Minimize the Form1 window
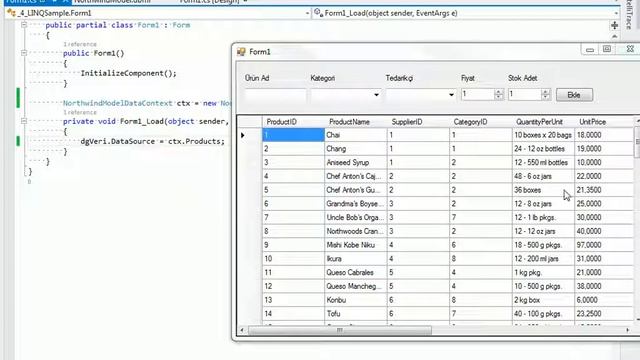The width and height of the screenshot is (640, 360). tap(590, 50)
